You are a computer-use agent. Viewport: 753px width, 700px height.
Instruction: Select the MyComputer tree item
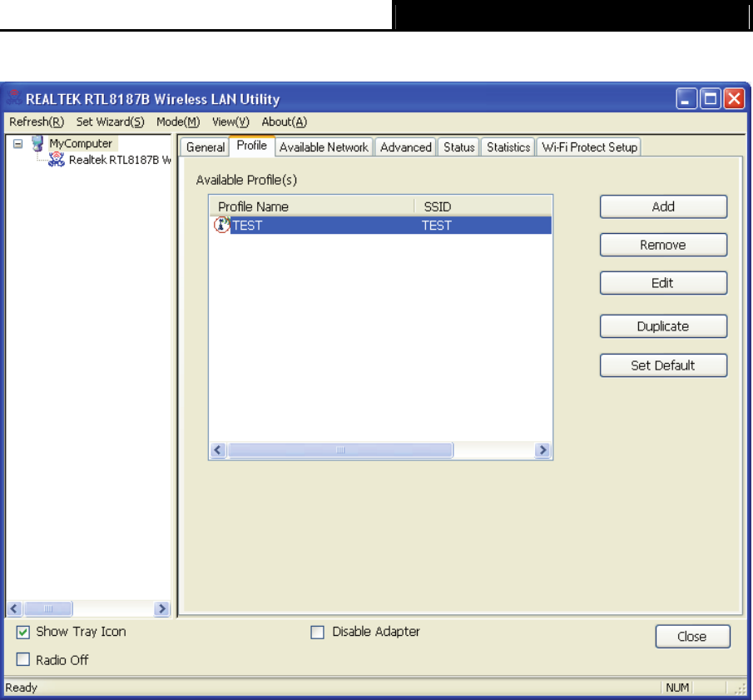tap(81, 143)
